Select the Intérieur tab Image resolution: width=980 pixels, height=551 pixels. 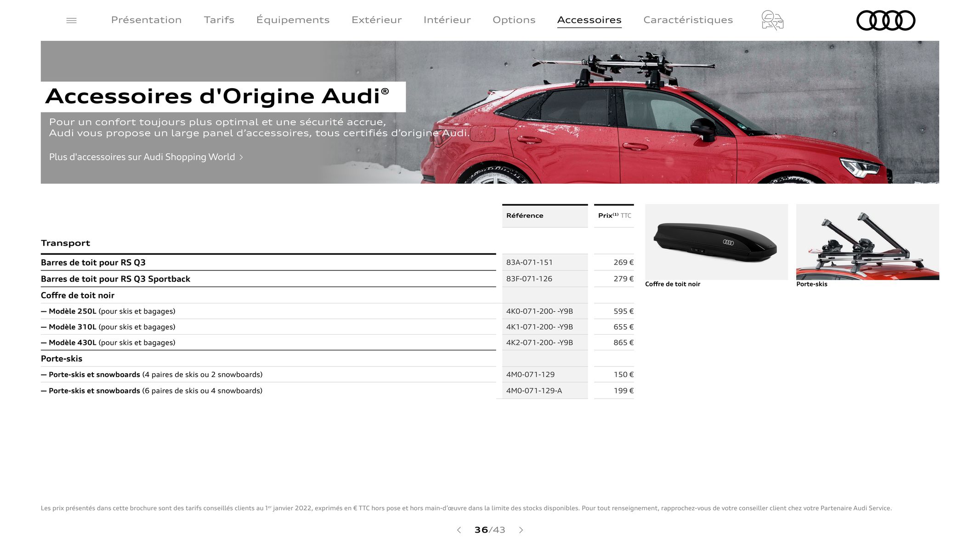coord(447,20)
